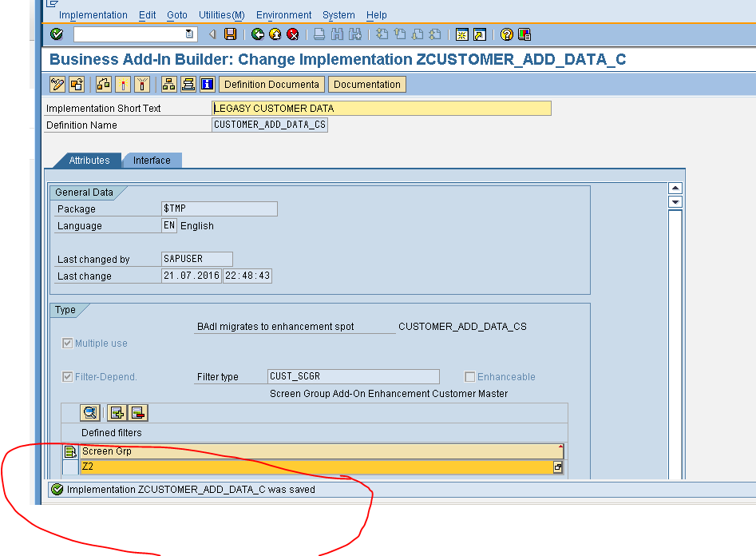Enable the Enhanceable checkbox
The image size is (756, 556).
point(469,376)
